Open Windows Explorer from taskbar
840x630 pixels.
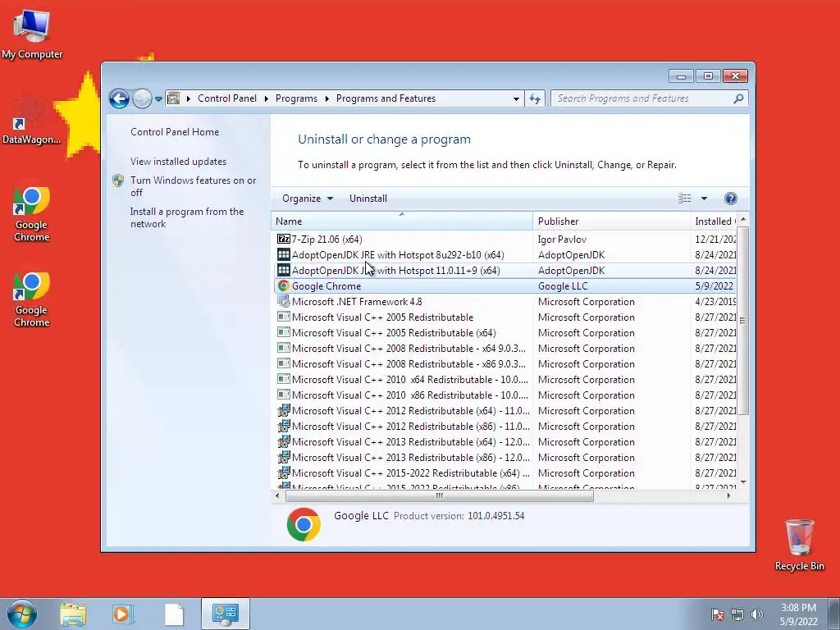[73, 614]
